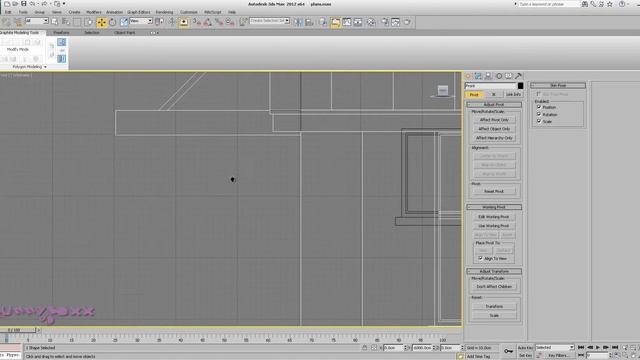The width and height of the screenshot is (640, 360).
Task: Open the Edit menu
Action: [x=8, y=12]
